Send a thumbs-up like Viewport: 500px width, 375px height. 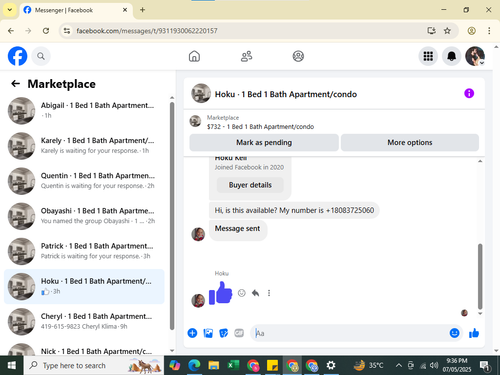coord(474,333)
